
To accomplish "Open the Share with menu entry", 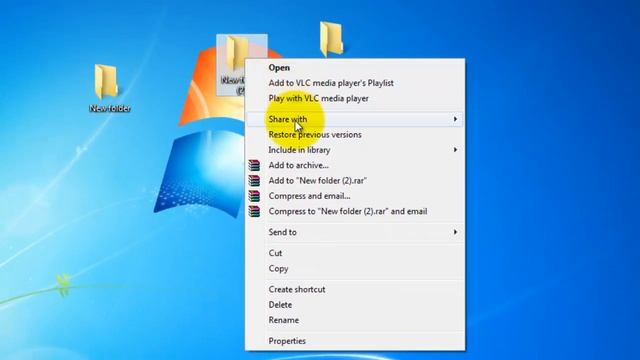I will coord(355,119).
